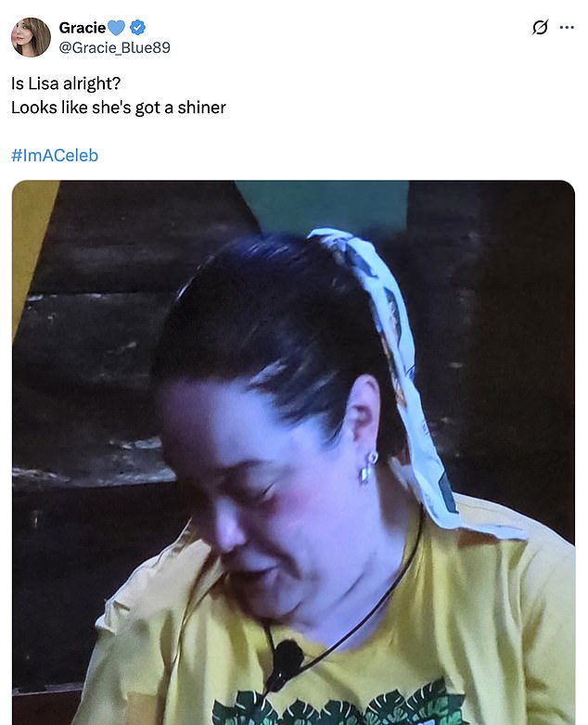Image resolution: width=588 pixels, height=725 pixels.
Task: Follow the #ImACeleb hashtag link
Action: pyautogui.click(x=55, y=156)
